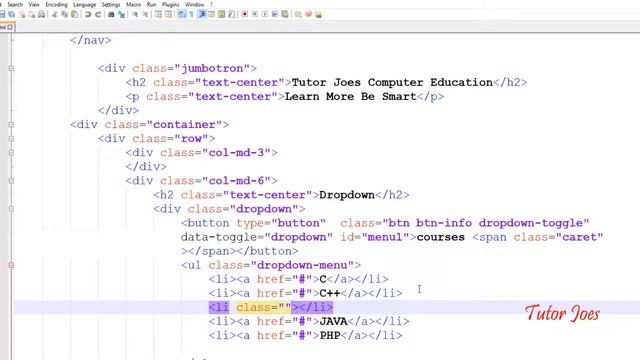Open the View menu
The image size is (640, 360).
[34, 4]
